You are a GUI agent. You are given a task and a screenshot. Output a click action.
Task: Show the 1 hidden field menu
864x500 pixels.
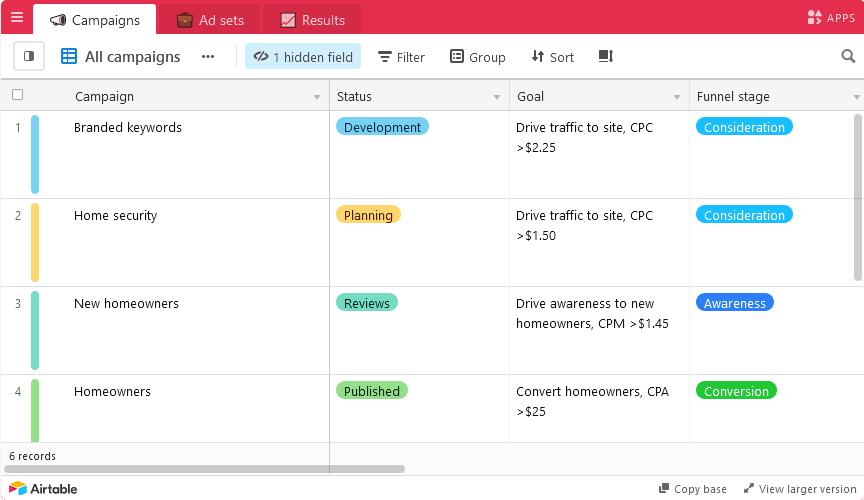[303, 57]
